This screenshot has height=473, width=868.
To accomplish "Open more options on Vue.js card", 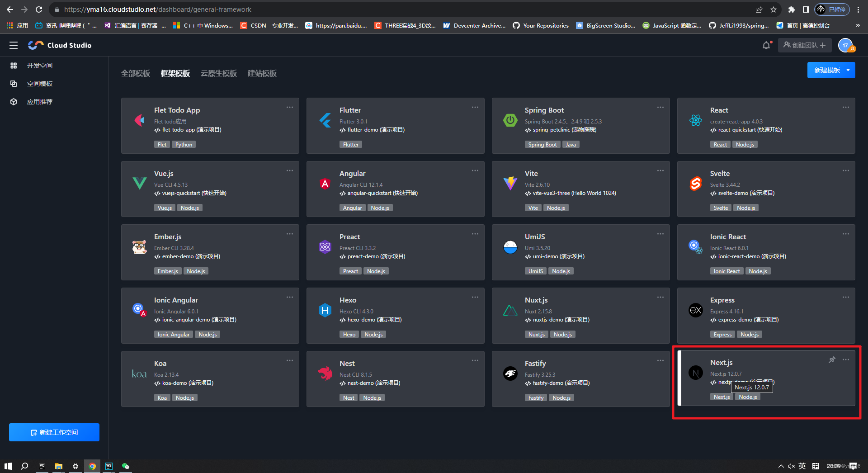I will 290,170.
